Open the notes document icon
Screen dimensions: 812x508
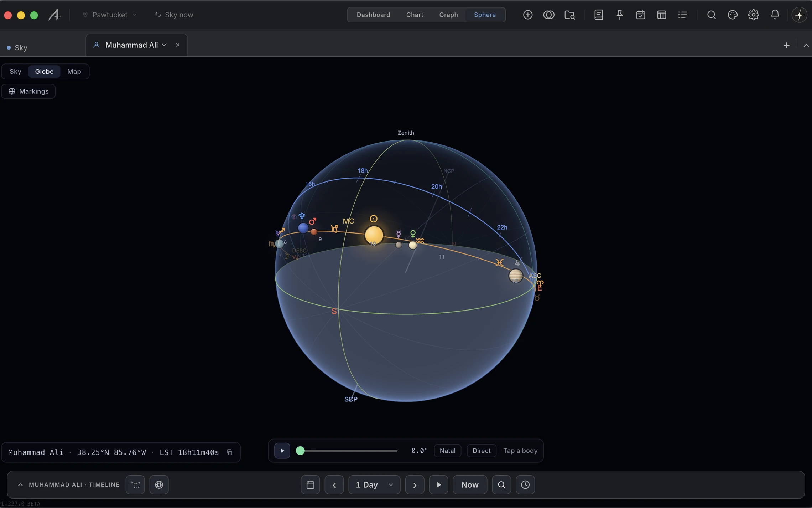pyautogui.click(x=598, y=15)
